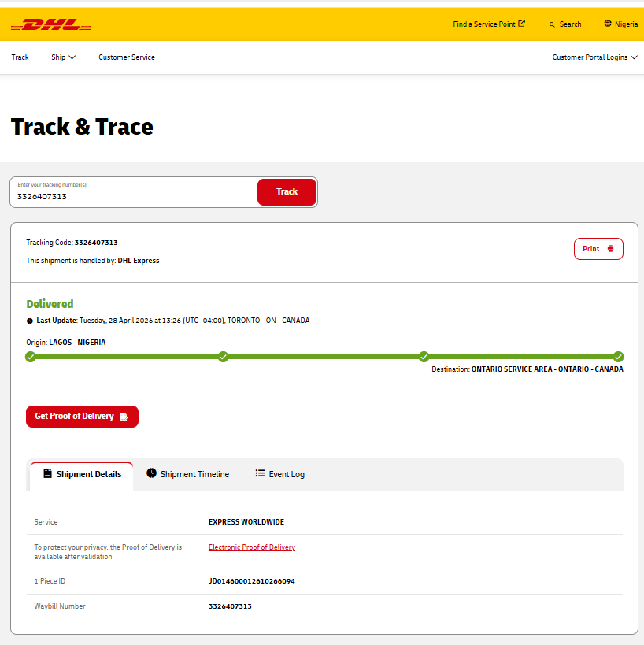Screen dimensions: 644x645
Task: Click the DHL logo
Action: 50,24
